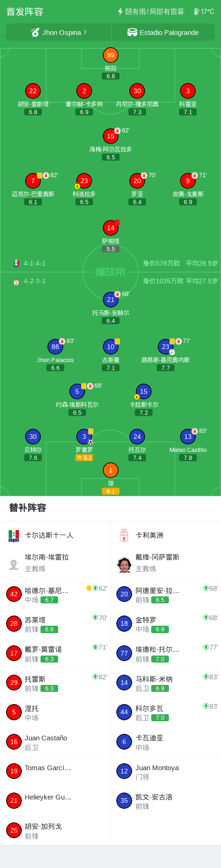The image size is (221, 868).
Task: Tap the 首发阵容 header title
Action: (x=25, y=12)
